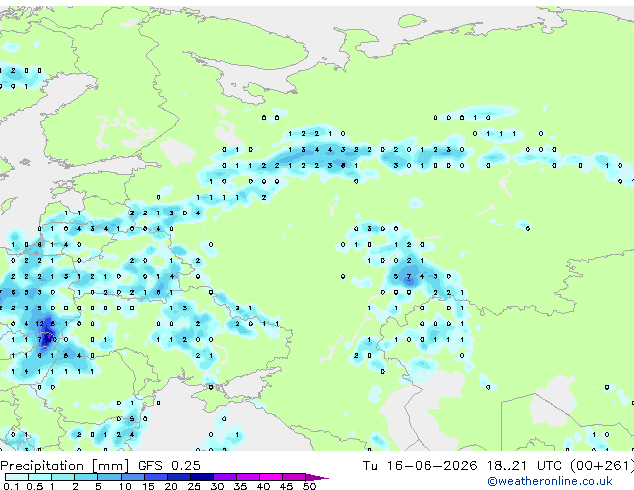The image size is (634, 490).
Task: Click the 2–5 mm legend color
Action: (x=86, y=477)
